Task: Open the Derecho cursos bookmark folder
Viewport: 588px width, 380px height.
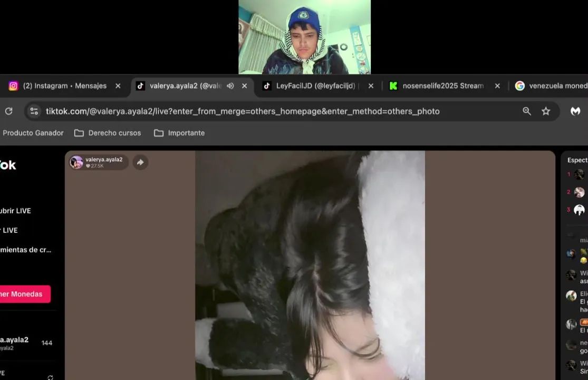Action: 108,133
